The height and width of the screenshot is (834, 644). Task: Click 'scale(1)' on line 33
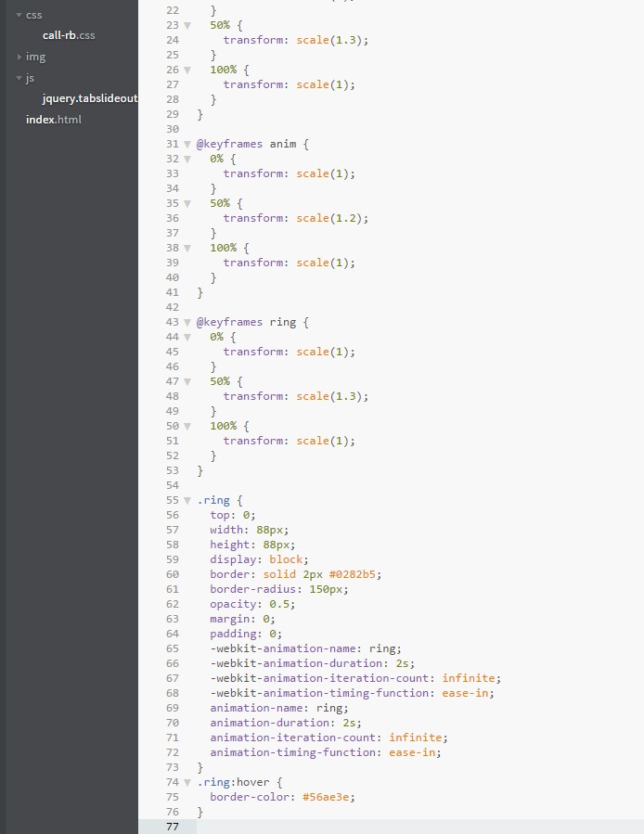click(323, 173)
